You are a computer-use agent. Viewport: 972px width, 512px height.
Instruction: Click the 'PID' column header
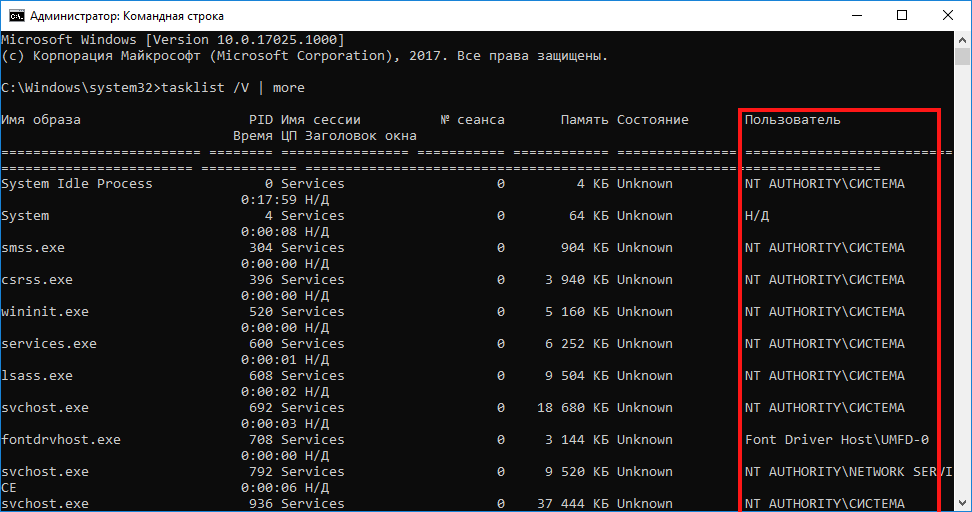click(x=261, y=120)
